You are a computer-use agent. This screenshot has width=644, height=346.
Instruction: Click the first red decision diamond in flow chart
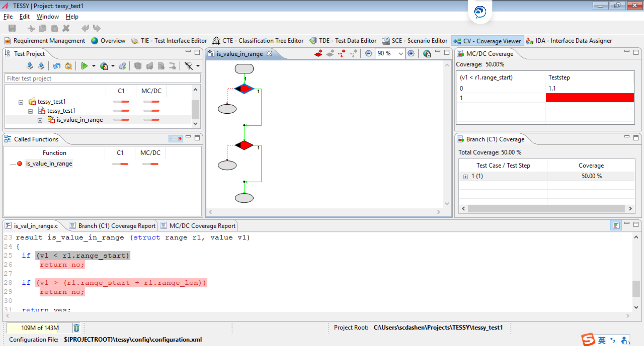244,89
